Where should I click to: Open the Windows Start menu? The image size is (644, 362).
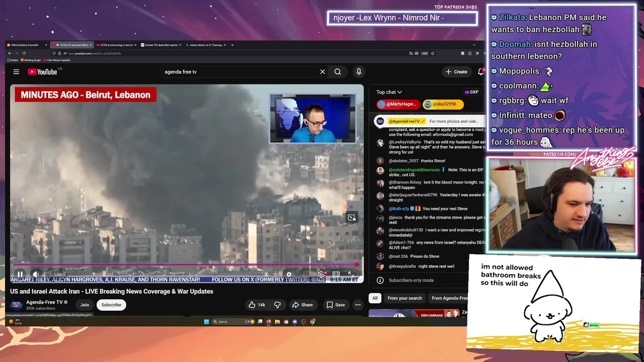[x=206, y=322]
